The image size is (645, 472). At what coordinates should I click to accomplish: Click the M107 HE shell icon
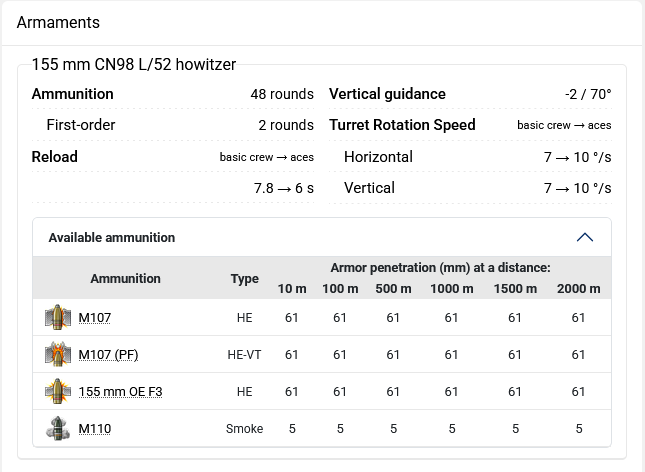pos(58,318)
